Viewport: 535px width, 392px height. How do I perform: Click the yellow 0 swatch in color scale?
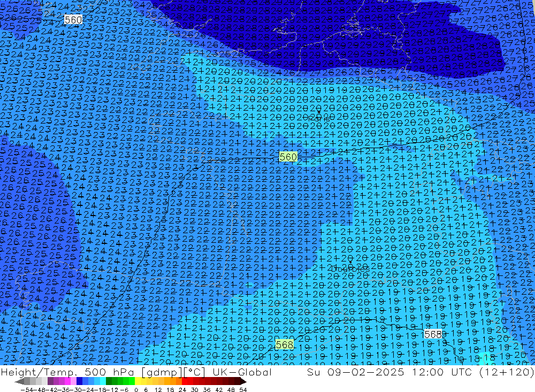(x=138, y=382)
